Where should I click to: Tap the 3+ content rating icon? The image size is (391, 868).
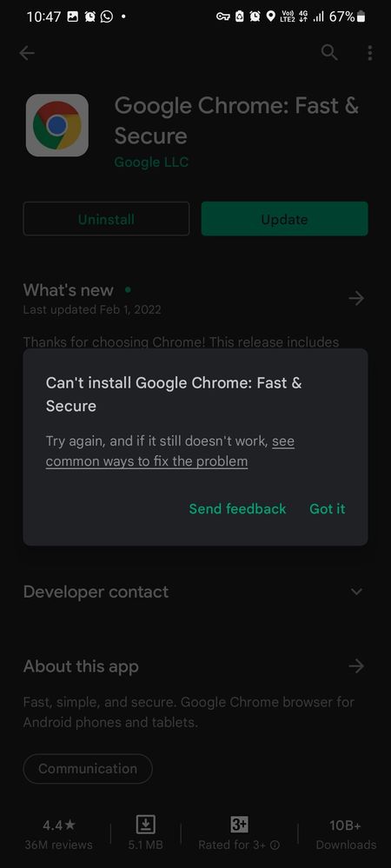click(x=239, y=825)
